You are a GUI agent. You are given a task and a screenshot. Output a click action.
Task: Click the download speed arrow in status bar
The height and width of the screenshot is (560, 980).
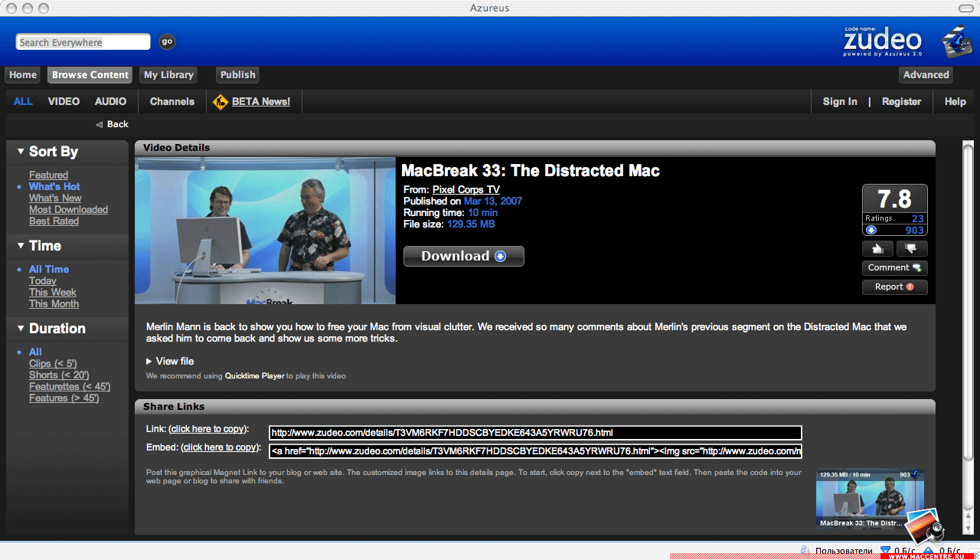coord(886,550)
